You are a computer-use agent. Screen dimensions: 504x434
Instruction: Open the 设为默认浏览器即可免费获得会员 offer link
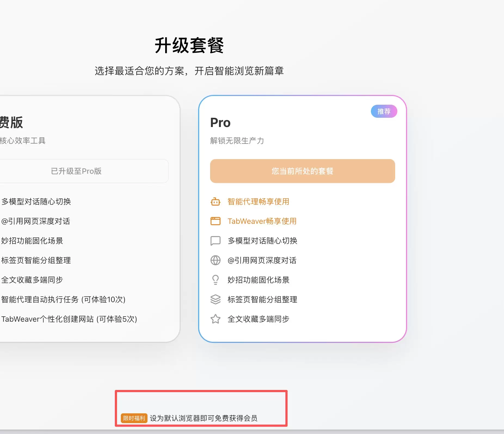(204, 419)
